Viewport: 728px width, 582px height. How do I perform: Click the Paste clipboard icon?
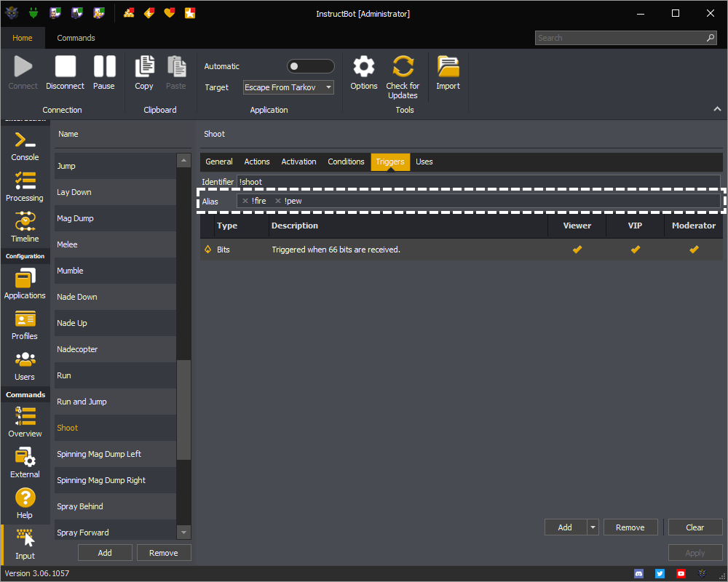point(176,66)
